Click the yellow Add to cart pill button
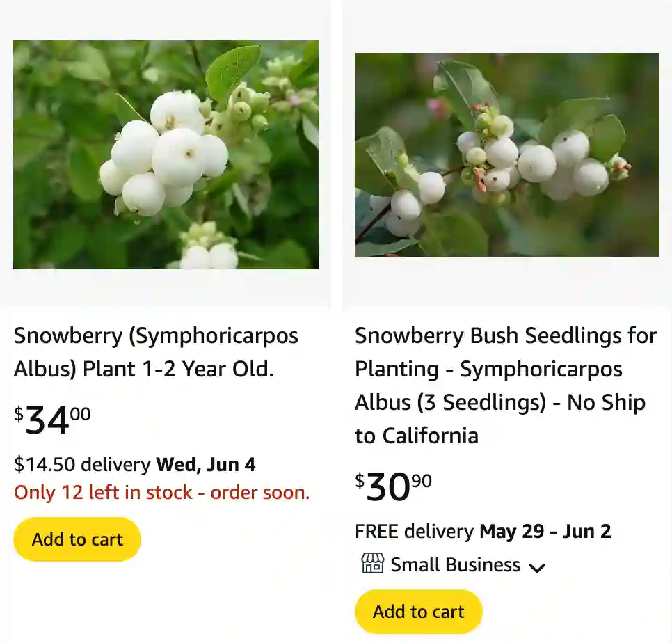Viewport: 672px width, 643px height. click(x=77, y=539)
